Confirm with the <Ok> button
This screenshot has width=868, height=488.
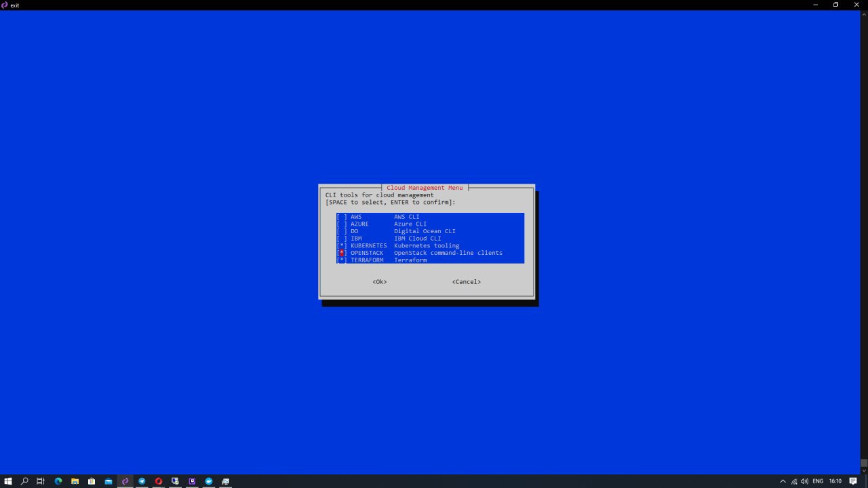pos(380,282)
